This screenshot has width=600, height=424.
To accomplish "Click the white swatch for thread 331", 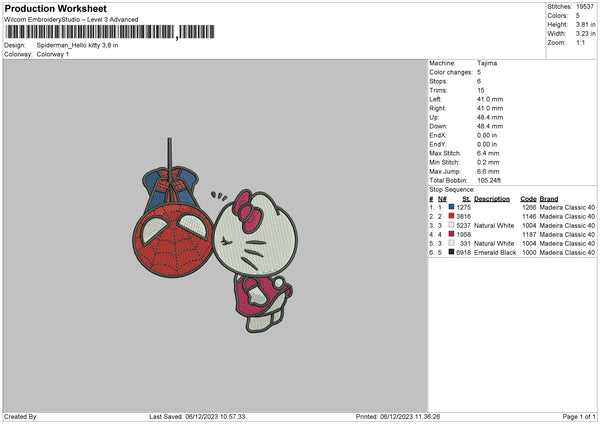I will [x=451, y=243].
